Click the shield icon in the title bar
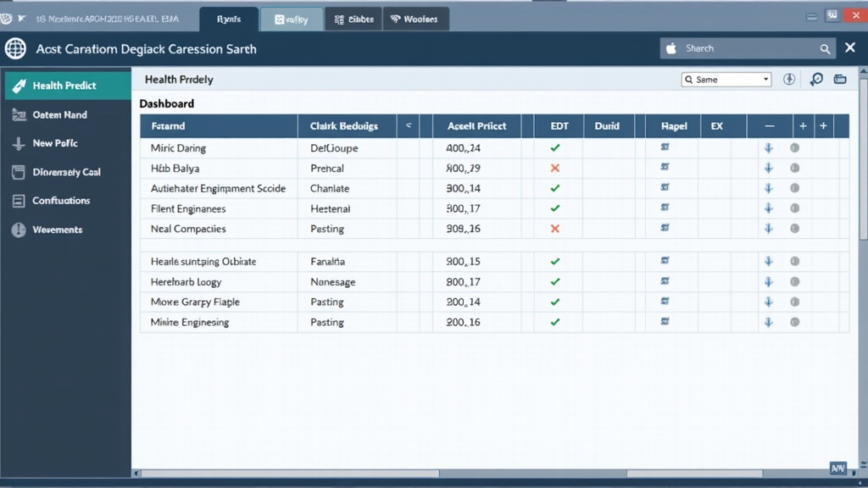Image resolution: width=868 pixels, height=488 pixels. coord(6,19)
